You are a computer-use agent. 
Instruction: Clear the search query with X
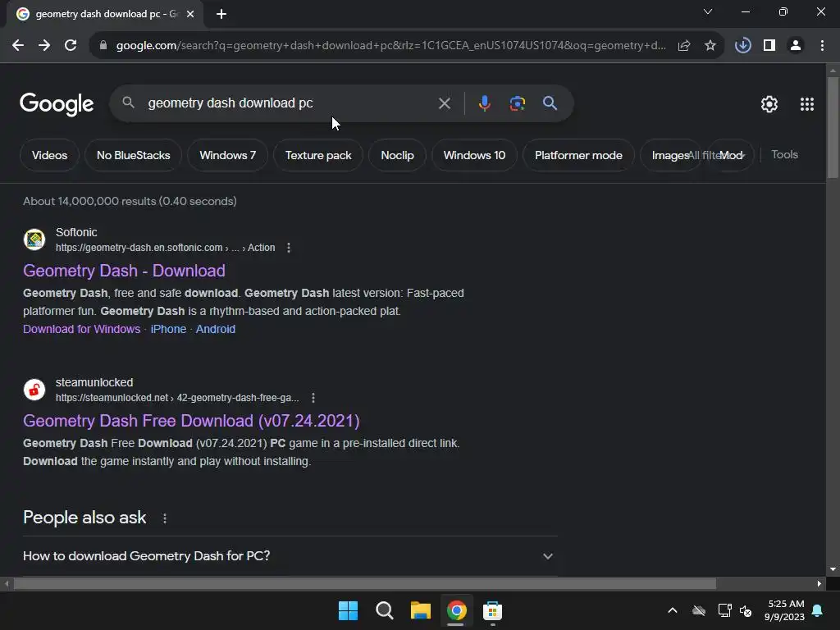click(x=445, y=103)
